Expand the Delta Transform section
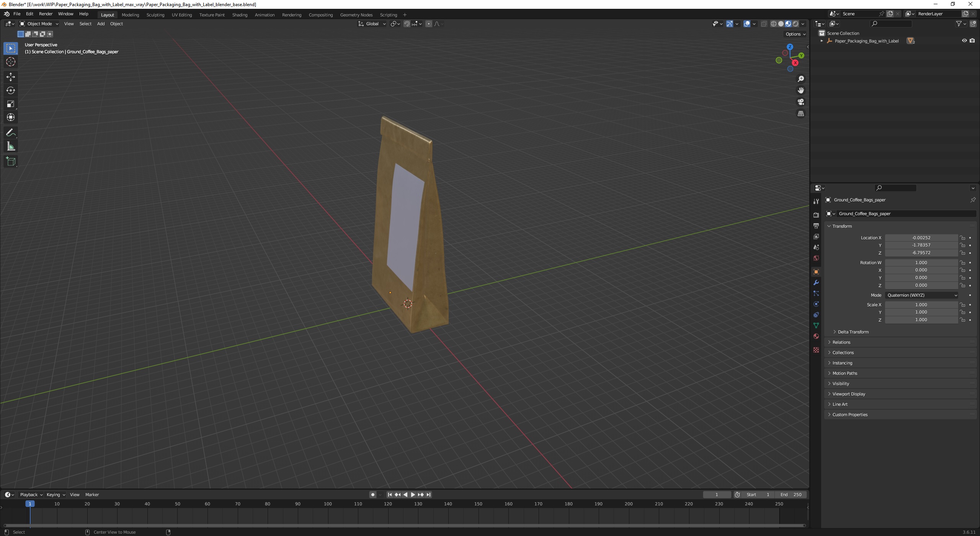Image resolution: width=980 pixels, height=536 pixels. point(853,332)
